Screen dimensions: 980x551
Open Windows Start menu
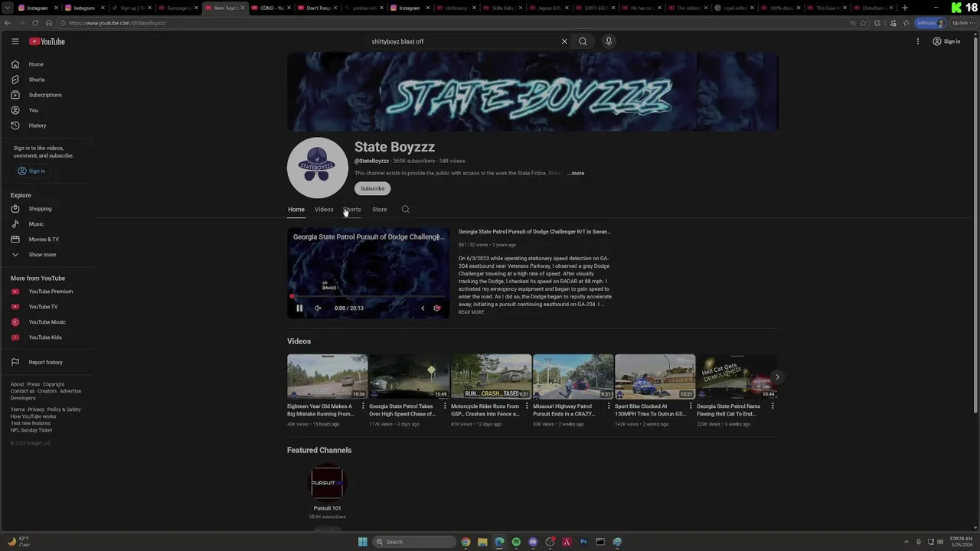[363, 542]
